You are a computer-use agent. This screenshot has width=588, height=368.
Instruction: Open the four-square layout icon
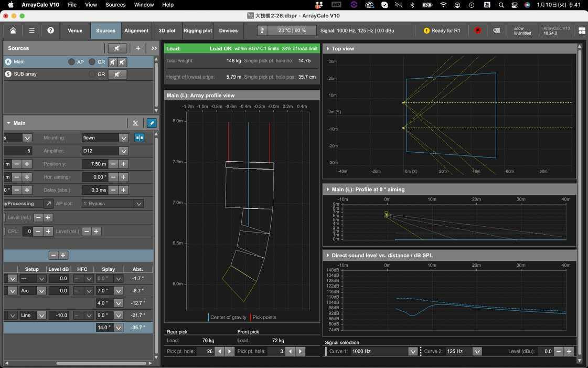[x=582, y=31]
